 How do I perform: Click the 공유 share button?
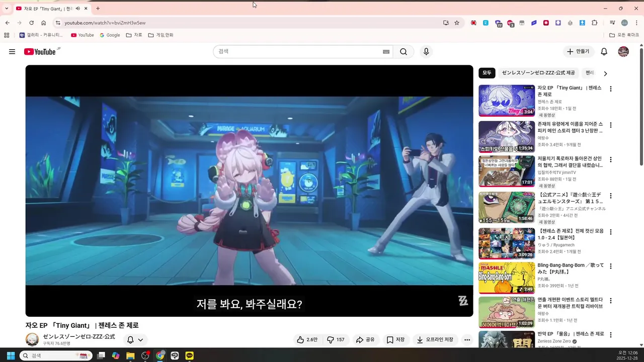coord(365,340)
